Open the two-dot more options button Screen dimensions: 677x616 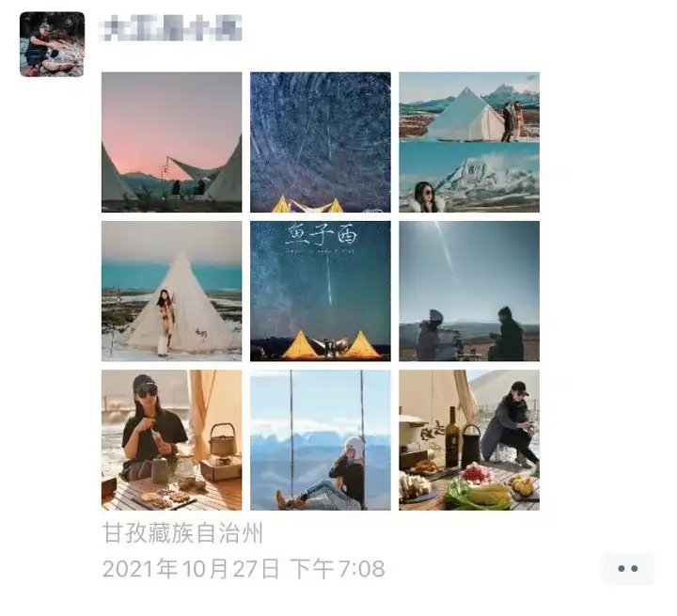coord(628,568)
